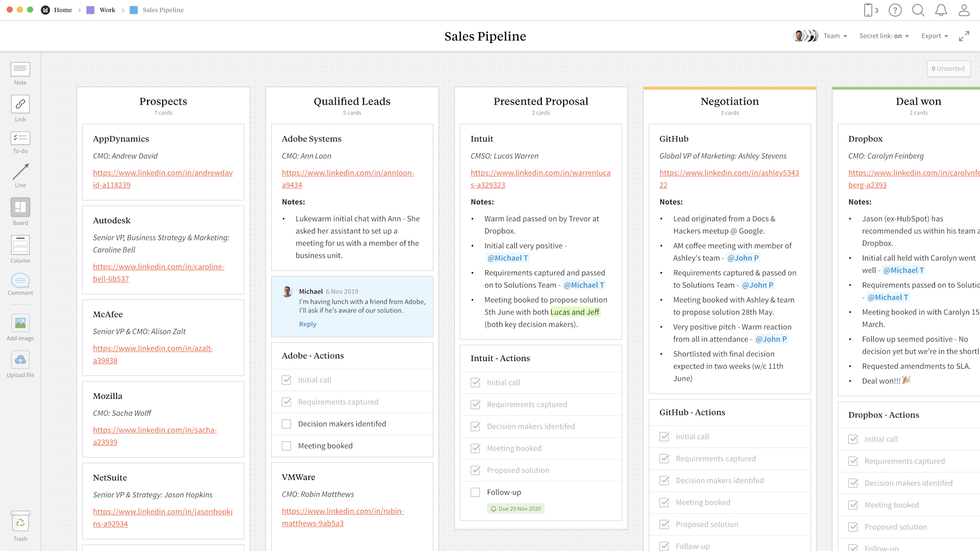
Task: Go to Home in breadcrumb
Action: click(63, 10)
